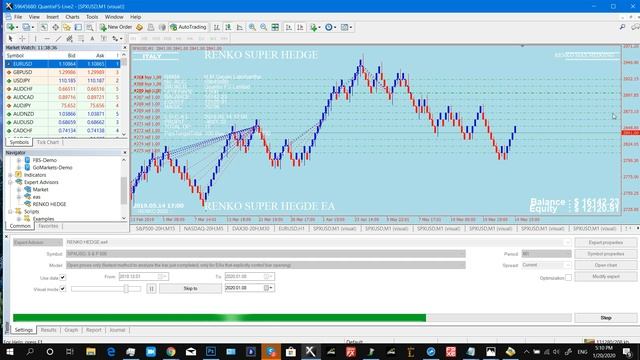Toggle the AutoTrading button

tap(188, 27)
